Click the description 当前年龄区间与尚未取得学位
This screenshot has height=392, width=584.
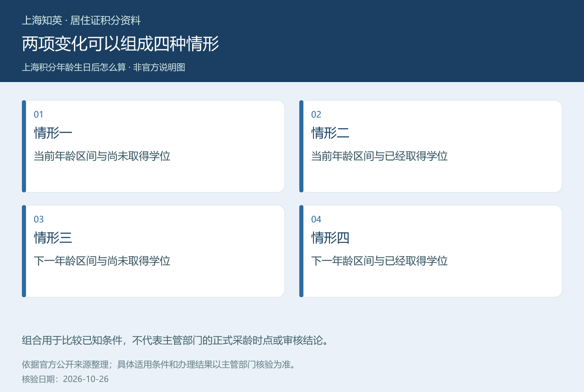(x=102, y=156)
